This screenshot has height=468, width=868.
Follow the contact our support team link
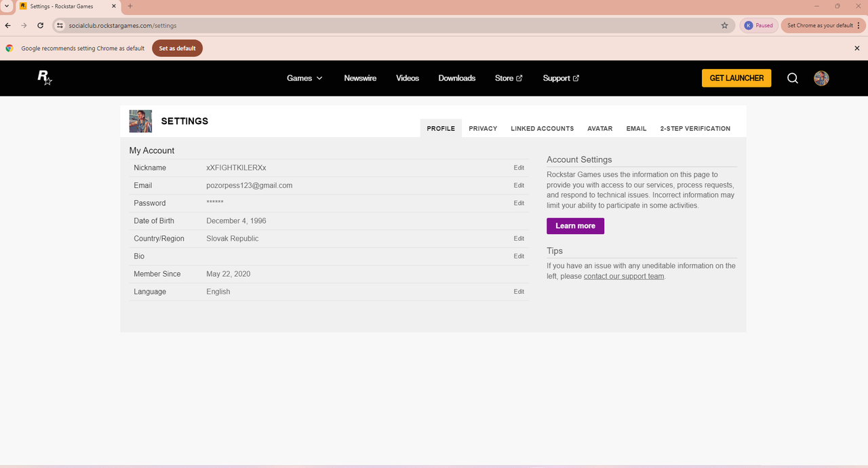click(x=624, y=276)
